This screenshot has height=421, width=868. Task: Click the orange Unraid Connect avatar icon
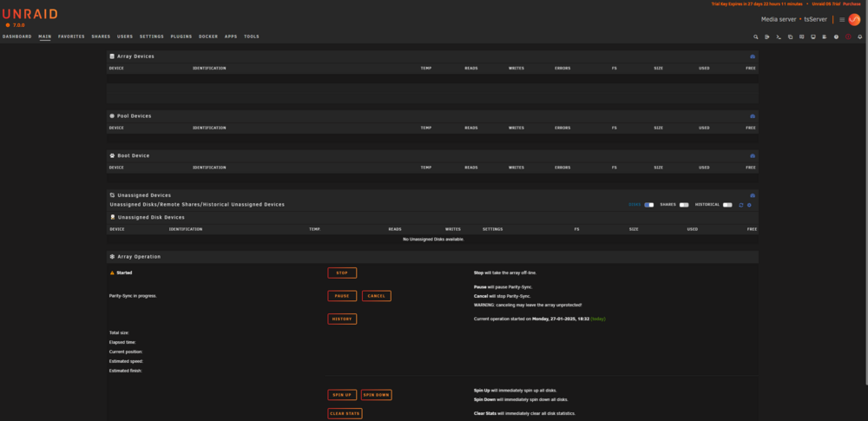pyautogui.click(x=854, y=19)
